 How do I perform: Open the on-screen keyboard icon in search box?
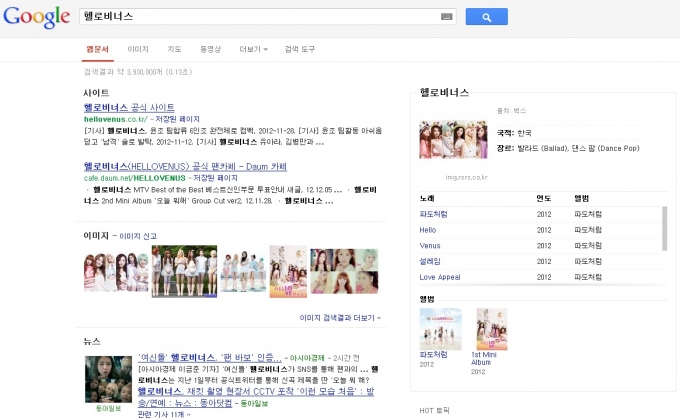(x=446, y=16)
